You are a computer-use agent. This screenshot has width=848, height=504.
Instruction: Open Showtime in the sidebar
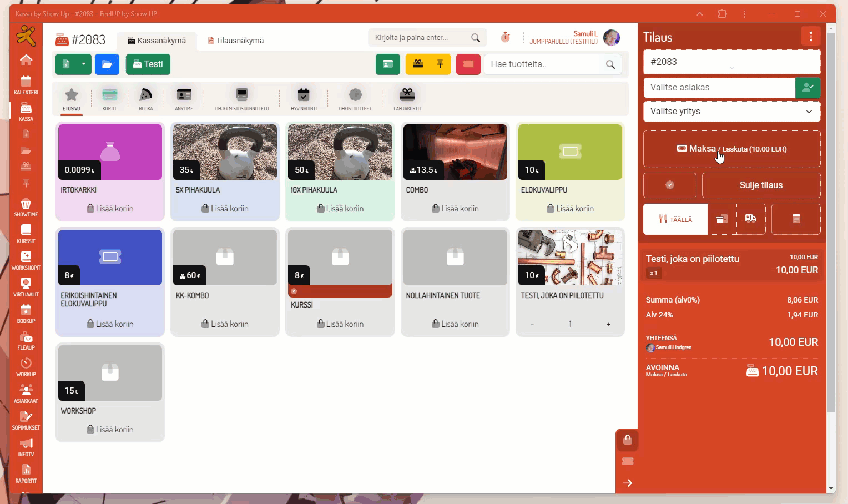pos(26,207)
